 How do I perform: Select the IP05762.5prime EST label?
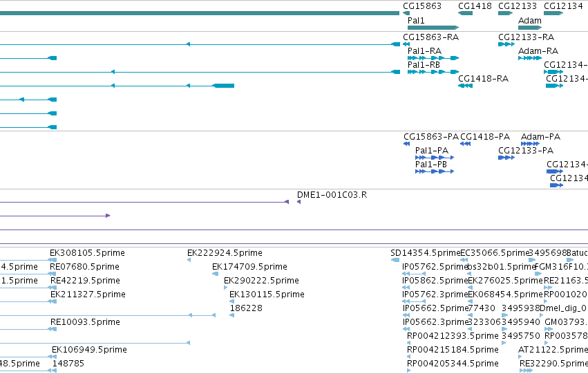coord(435,267)
